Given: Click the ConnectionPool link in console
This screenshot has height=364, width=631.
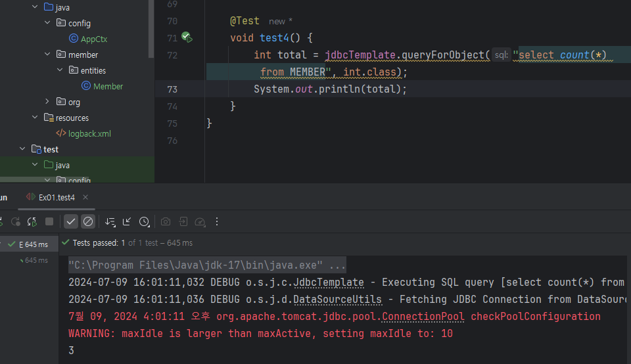Looking at the screenshot, I should 423,317.
